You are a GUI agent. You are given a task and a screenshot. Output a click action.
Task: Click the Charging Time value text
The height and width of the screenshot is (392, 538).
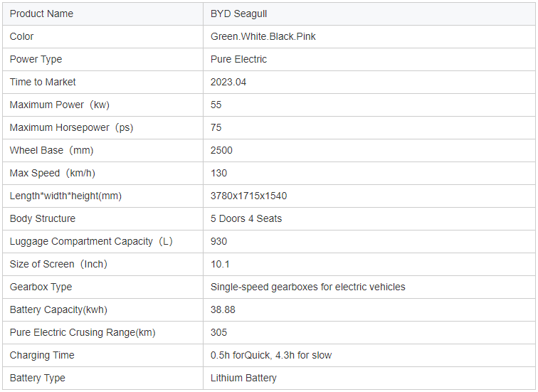271,355
